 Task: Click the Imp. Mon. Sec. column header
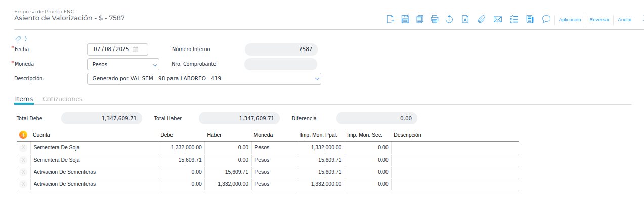point(364,135)
